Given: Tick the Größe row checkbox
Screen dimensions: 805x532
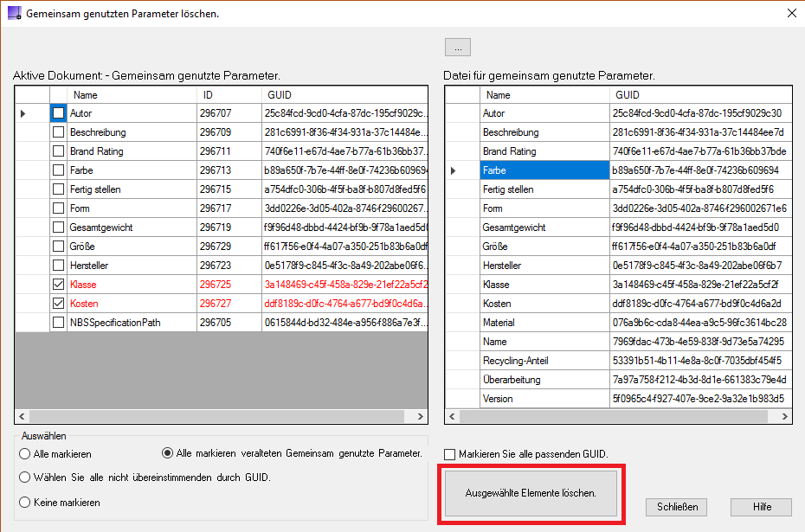Looking at the screenshot, I should [x=59, y=247].
